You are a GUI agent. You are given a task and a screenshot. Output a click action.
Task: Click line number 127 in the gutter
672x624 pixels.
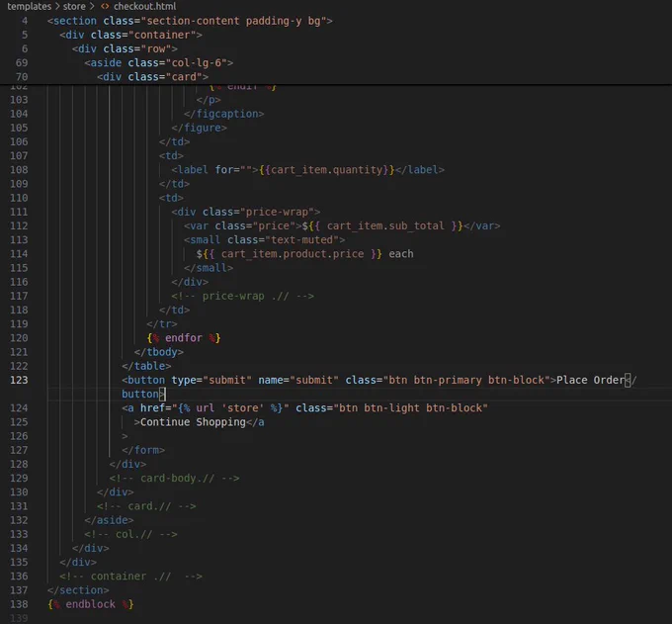coord(19,450)
